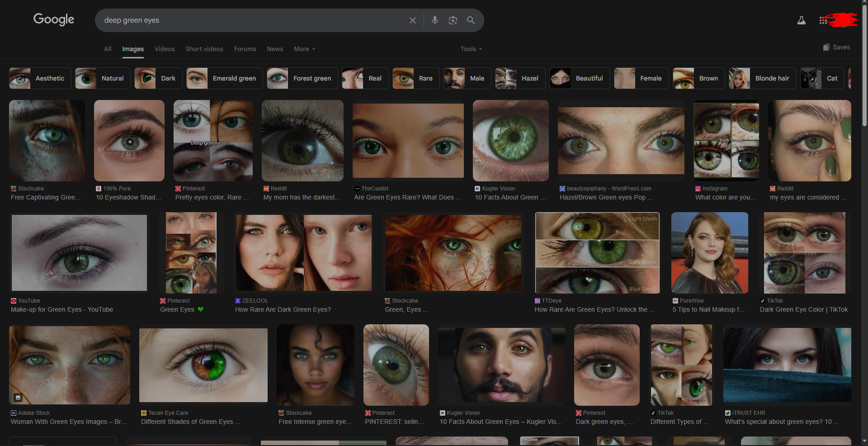The image size is (868, 446).
Task: Expand the More search categories dropdown
Action: coord(304,49)
